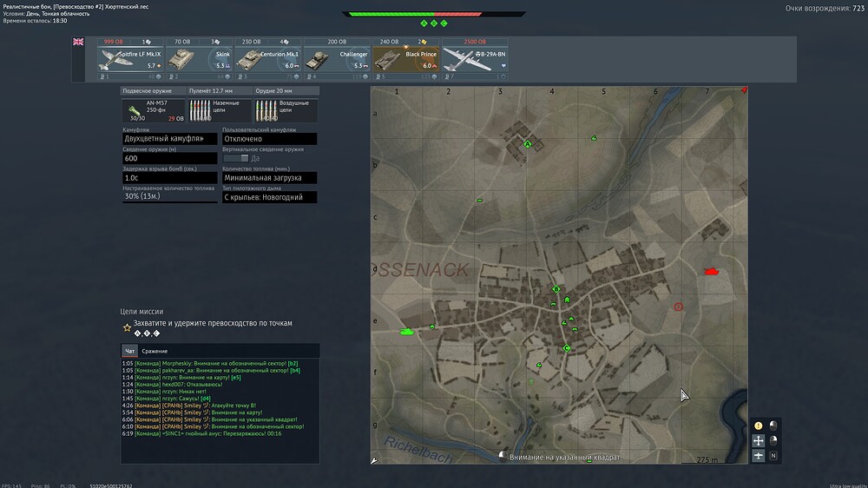Click chat line 'hexd007: Отказываюсь!'

coord(172,385)
